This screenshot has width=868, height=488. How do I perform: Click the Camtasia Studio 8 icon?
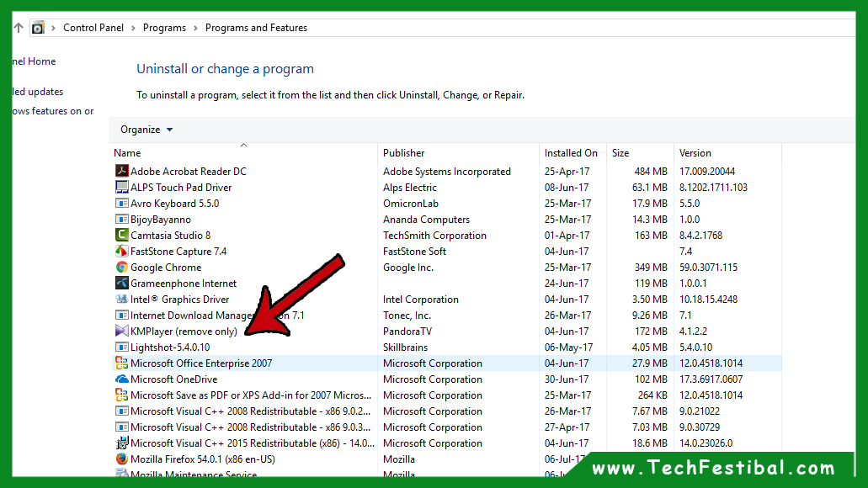122,235
